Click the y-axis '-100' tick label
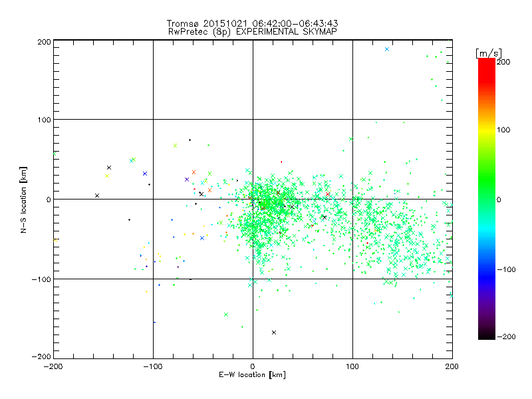The image size is (532, 399). click(41, 279)
